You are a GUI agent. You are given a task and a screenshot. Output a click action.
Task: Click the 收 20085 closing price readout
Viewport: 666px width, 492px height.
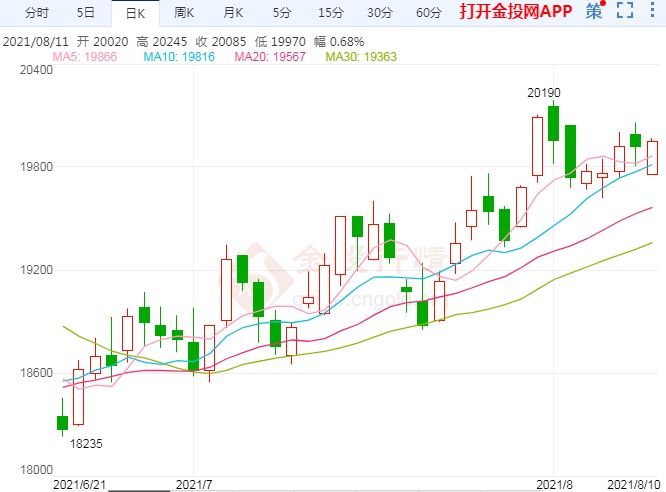[x=221, y=42]
